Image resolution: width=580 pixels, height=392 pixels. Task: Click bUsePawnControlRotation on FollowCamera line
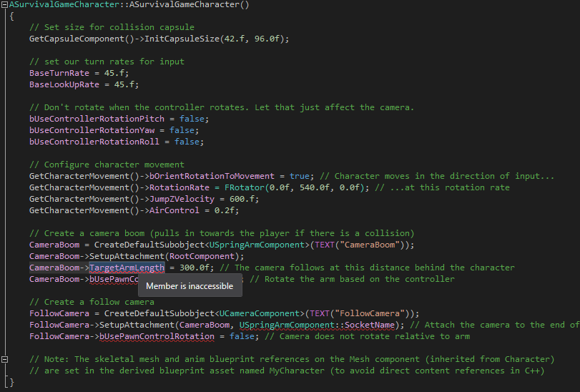tap(157, 336)
